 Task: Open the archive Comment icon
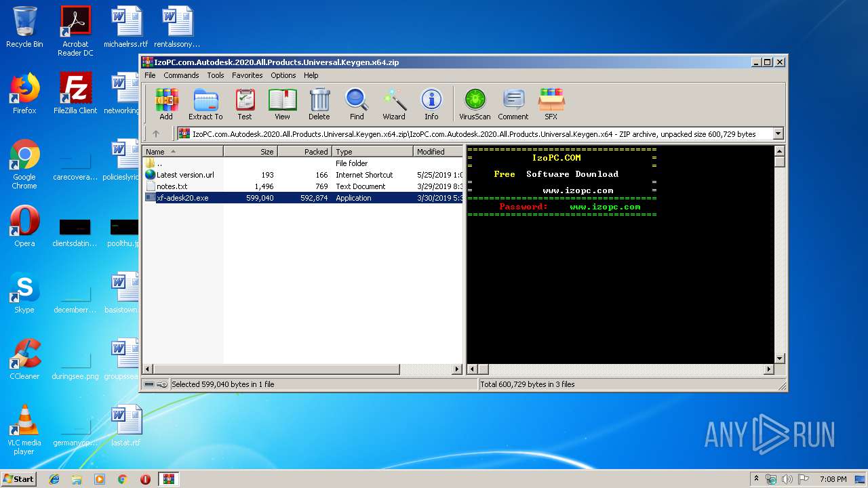(x=513, y=104)
